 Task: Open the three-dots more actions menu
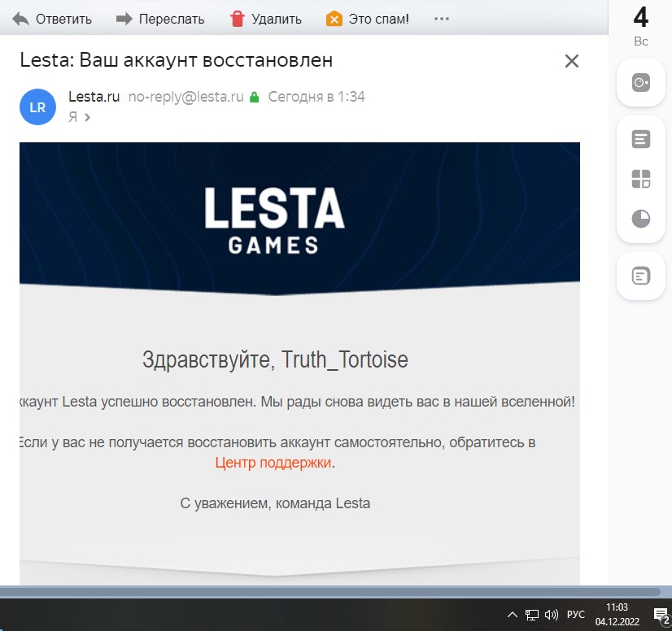[x=442, y=19]
